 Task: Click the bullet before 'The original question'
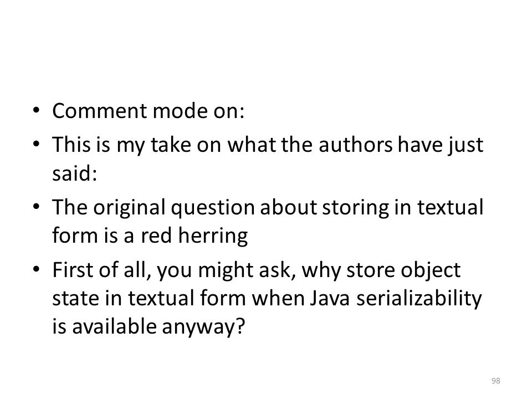coord(37,207)
